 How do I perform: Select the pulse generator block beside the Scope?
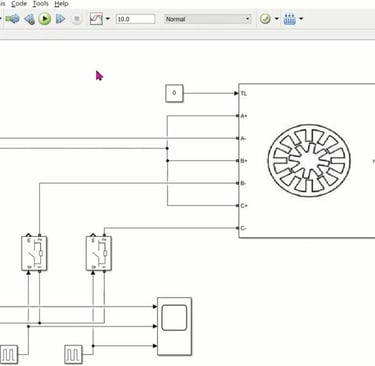pos(73,354)
